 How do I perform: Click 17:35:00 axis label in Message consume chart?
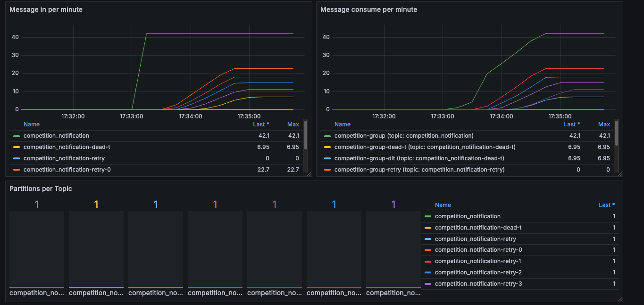pos(560,116)
